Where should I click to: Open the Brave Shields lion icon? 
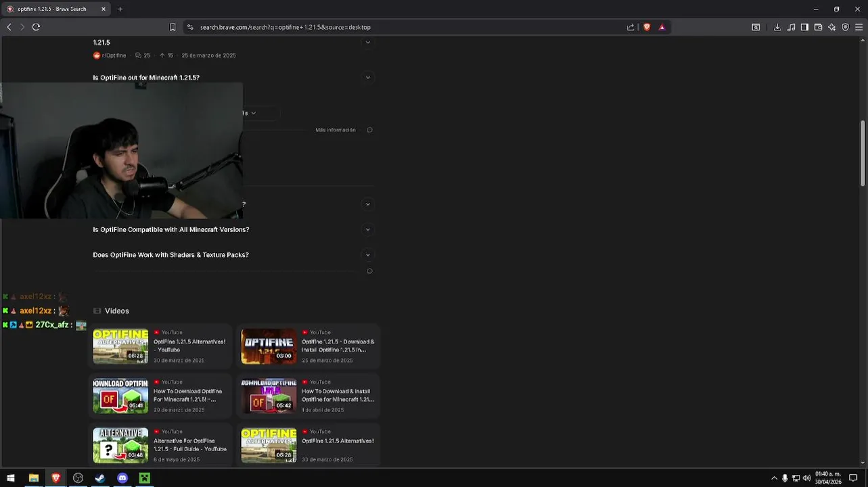647,27
